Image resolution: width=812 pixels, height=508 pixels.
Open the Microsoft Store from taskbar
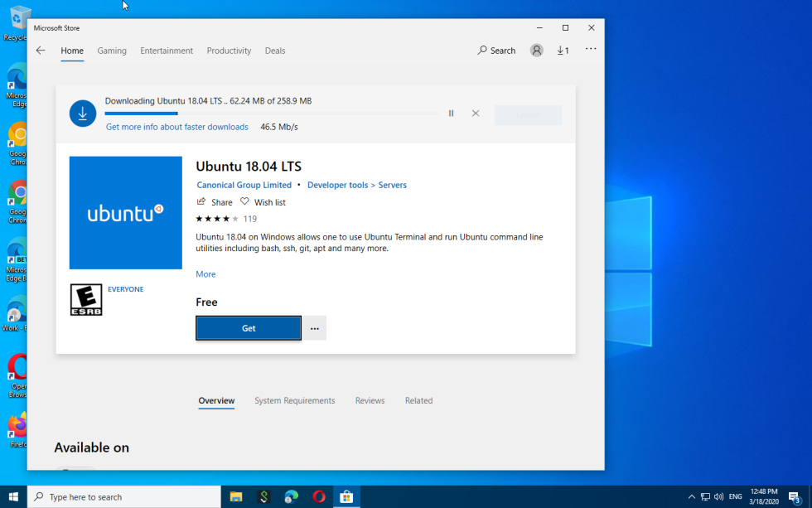pyautogui.click(x=346, y=496)
